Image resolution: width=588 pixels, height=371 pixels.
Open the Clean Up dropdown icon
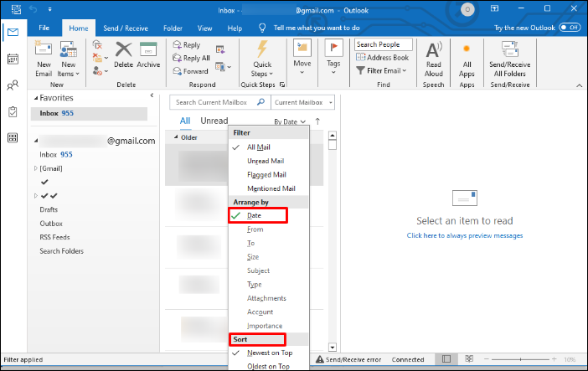pyautogui.click(x=101, y=58)
